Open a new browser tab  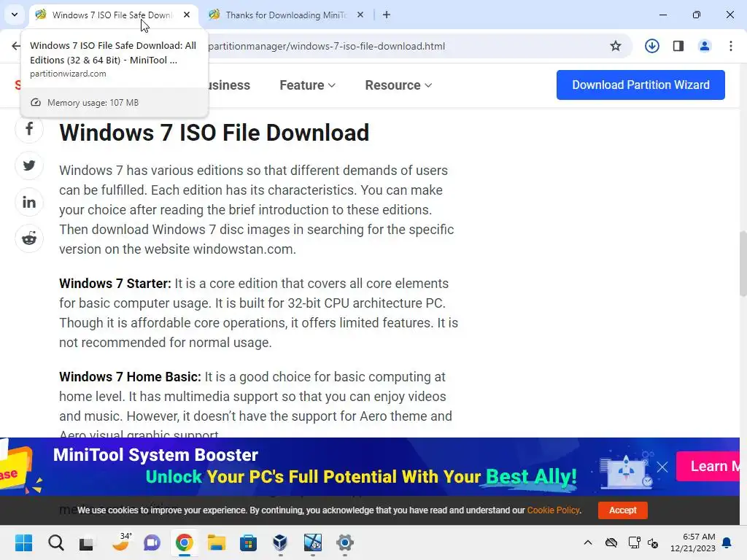[x=387, y=15]
